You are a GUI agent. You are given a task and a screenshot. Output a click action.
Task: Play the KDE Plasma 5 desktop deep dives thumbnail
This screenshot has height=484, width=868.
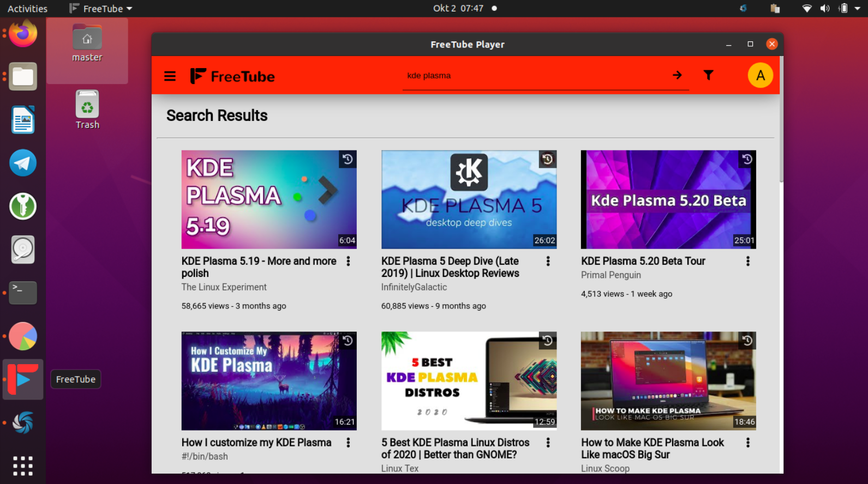[x=469, y=199]
